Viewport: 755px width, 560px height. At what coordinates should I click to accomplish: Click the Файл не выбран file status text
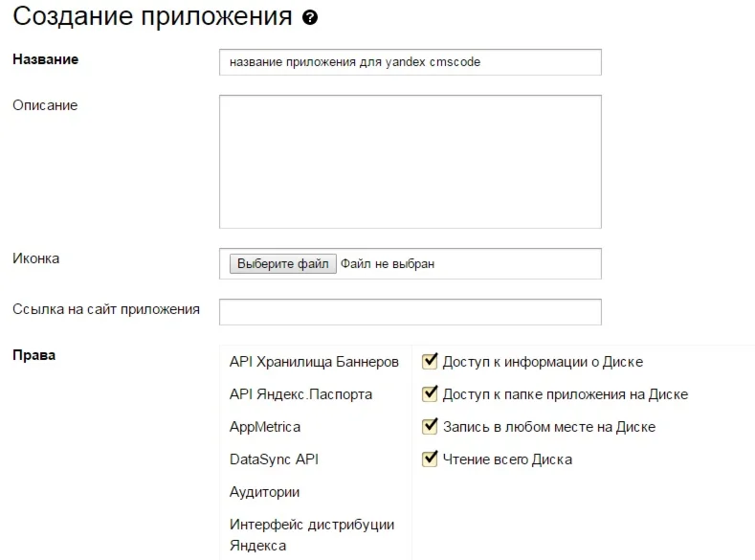tap(387, 263)
